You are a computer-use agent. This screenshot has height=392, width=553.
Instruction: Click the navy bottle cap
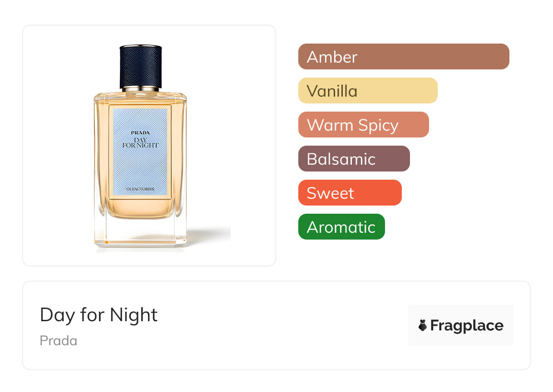click(141, 66)
